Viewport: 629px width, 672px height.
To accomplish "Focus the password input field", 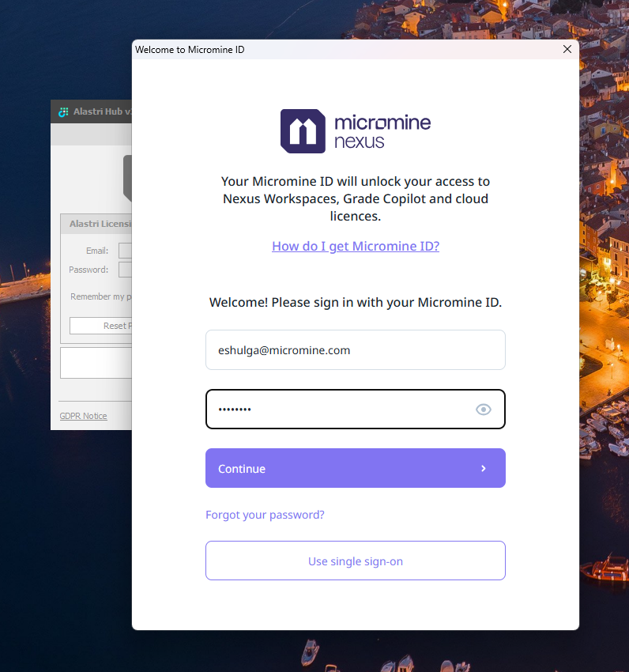I will (x=356, y=409).
